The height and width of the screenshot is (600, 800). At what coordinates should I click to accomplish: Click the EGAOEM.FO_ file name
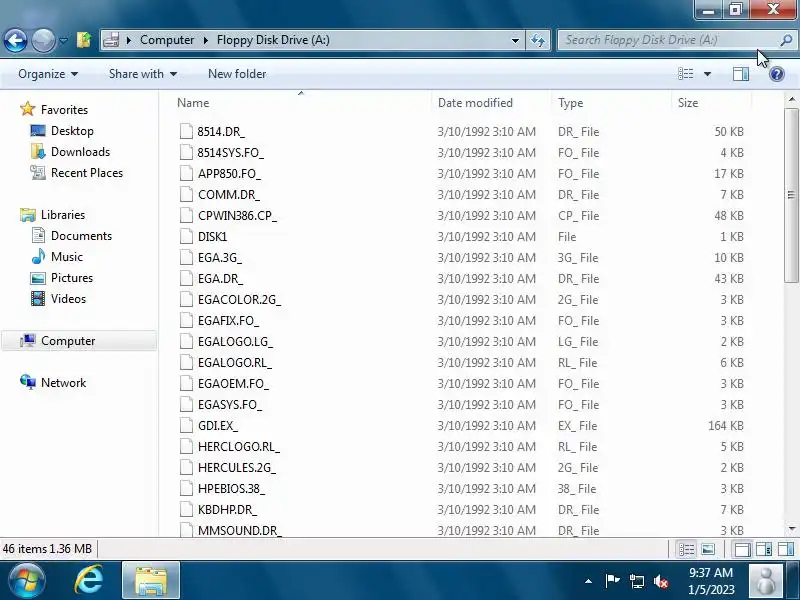[x=233, y=384]
